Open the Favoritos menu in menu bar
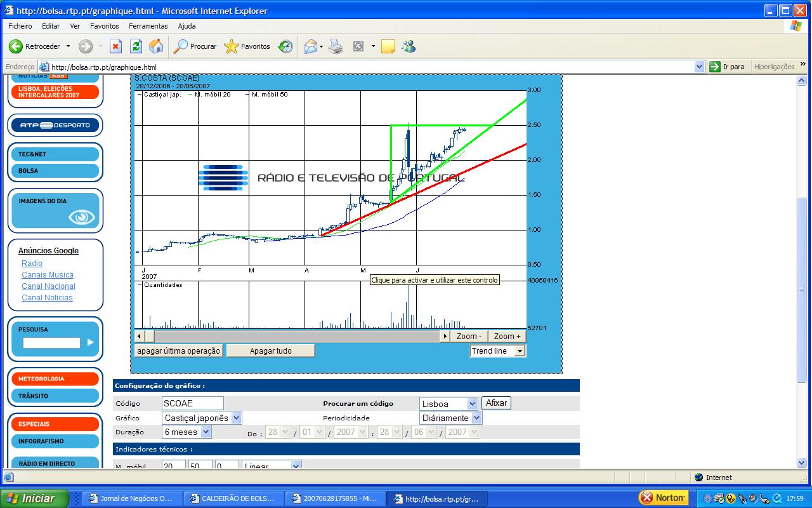 [x=105, y=26]
